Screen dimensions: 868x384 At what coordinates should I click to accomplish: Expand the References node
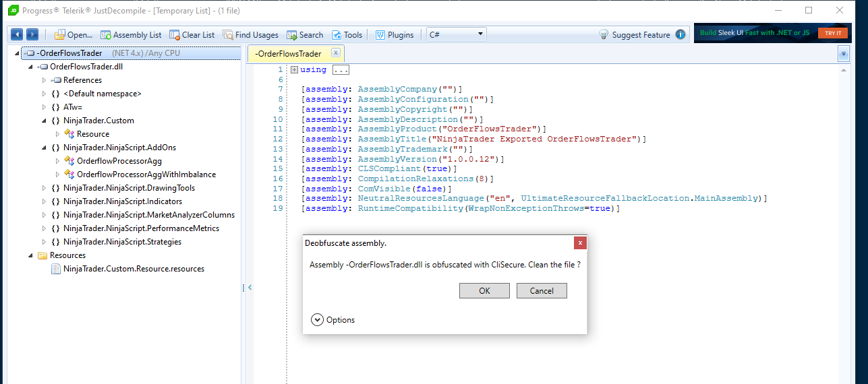(x=44, y=80)
